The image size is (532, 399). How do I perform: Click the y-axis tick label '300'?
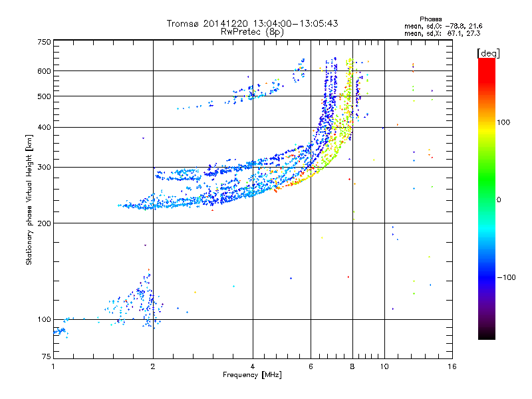click(x=44, y=168)
